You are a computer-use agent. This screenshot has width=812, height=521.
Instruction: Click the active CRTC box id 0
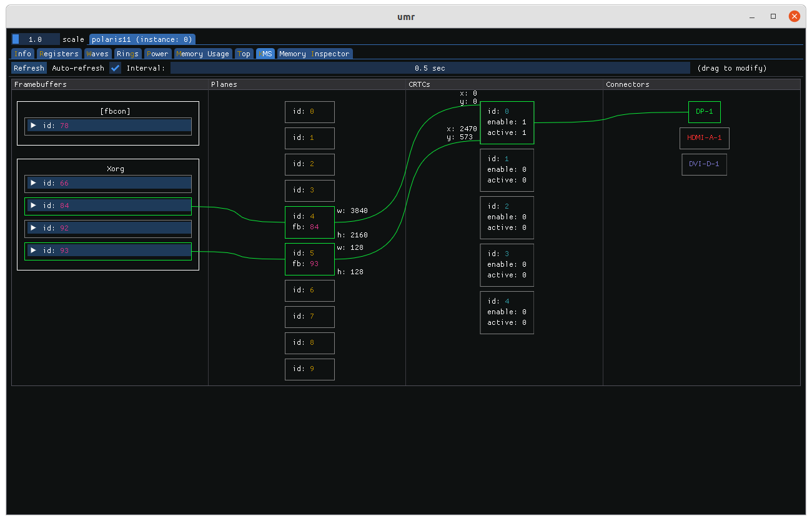pyautogui.click(x=507, y=122)
